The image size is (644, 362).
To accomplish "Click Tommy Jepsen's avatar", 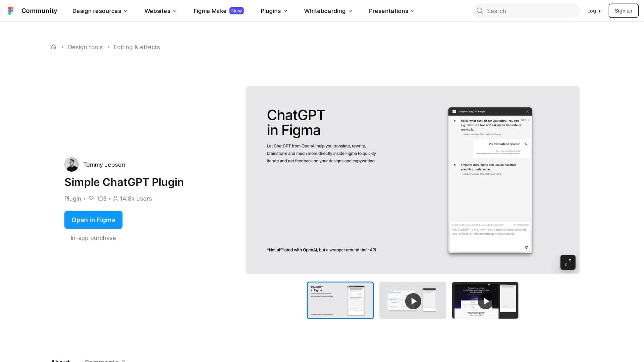I will 71,165.
